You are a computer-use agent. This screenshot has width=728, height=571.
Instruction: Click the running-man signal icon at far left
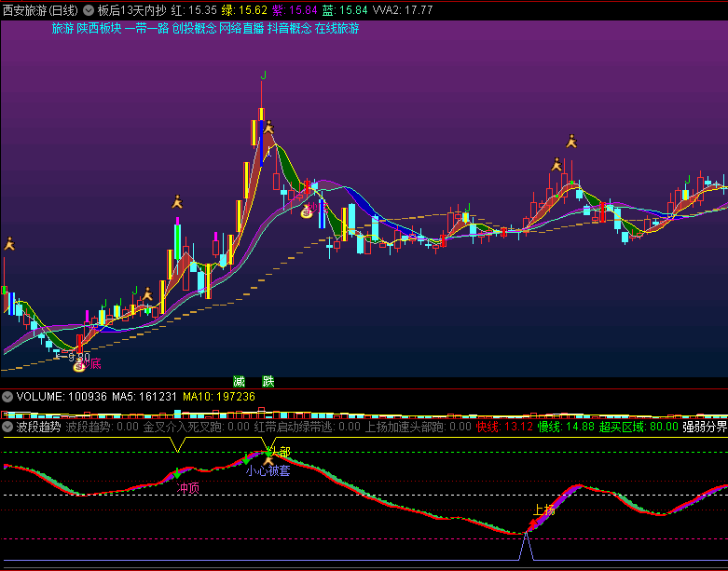(8, 244)
